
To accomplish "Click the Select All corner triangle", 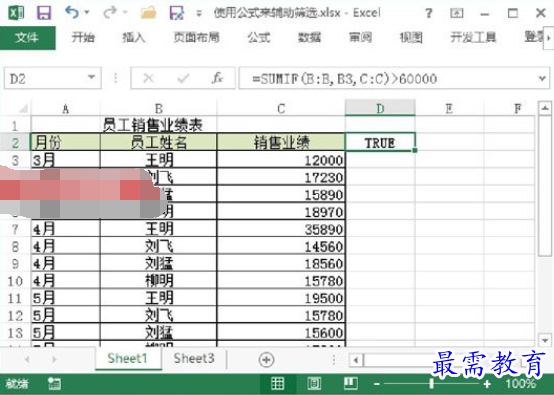I will coord(23,108).
